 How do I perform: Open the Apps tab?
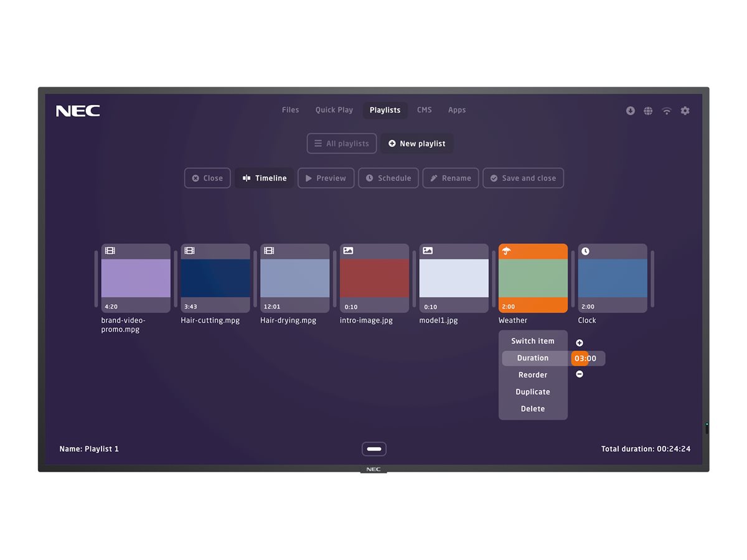click(x=457, y=110)
